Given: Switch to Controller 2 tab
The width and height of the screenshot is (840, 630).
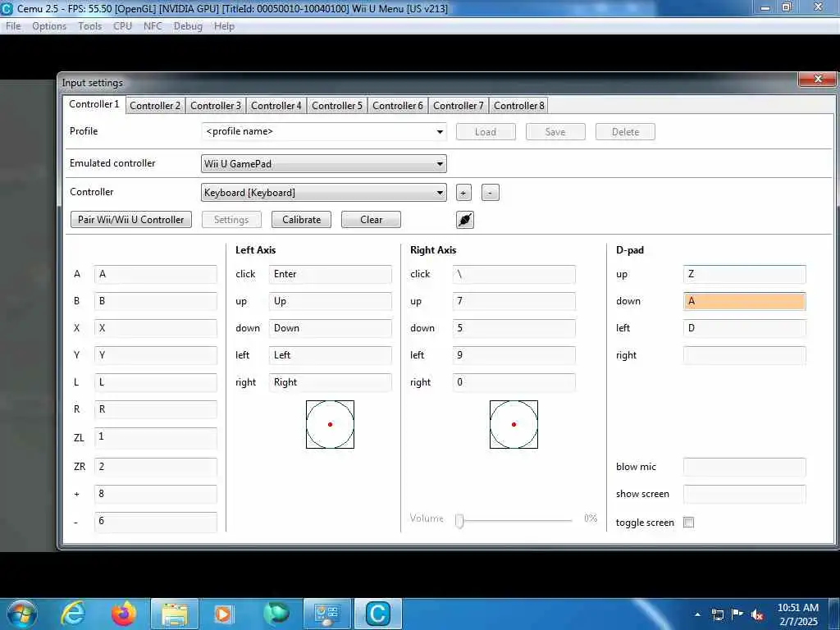Looking at the screenshot, I should click(155, 106).
